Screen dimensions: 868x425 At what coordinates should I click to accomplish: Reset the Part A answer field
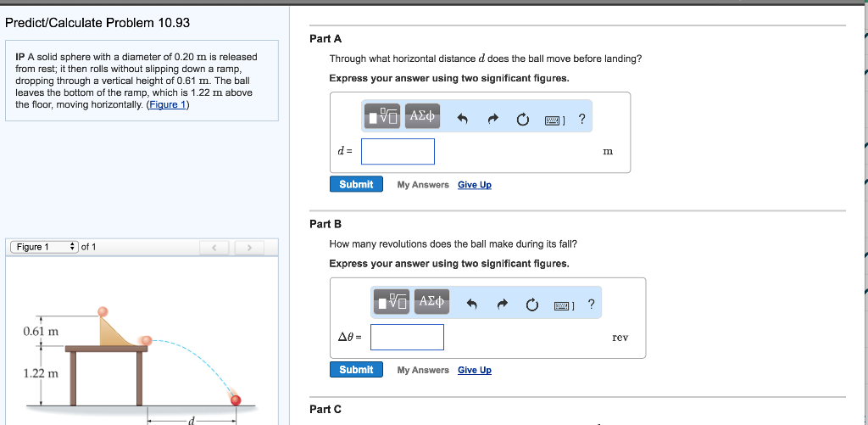pos(524,120)
